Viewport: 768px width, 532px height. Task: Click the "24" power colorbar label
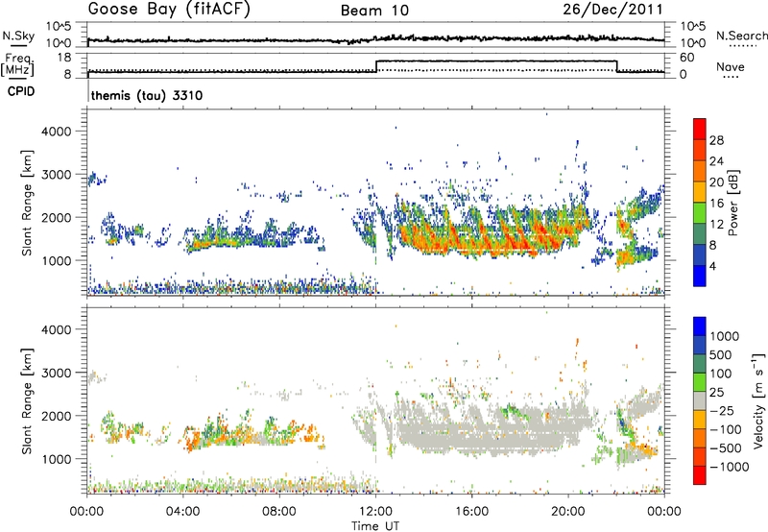point(716,161)
